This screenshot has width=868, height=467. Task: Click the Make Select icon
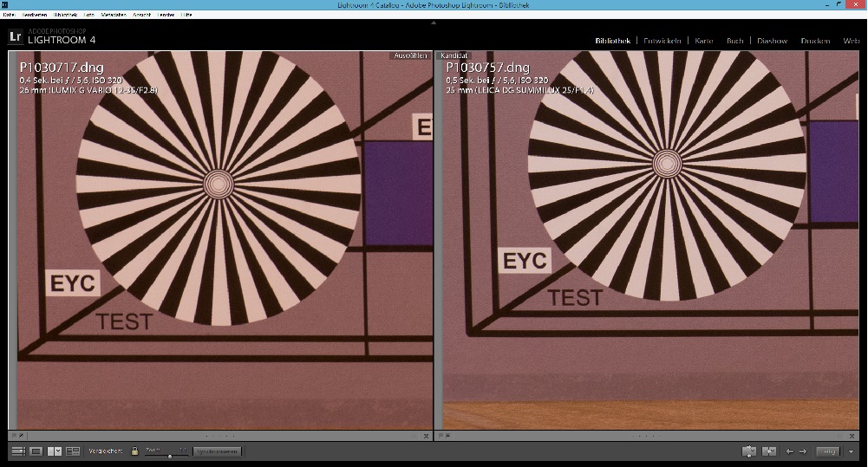coord(769,451)
